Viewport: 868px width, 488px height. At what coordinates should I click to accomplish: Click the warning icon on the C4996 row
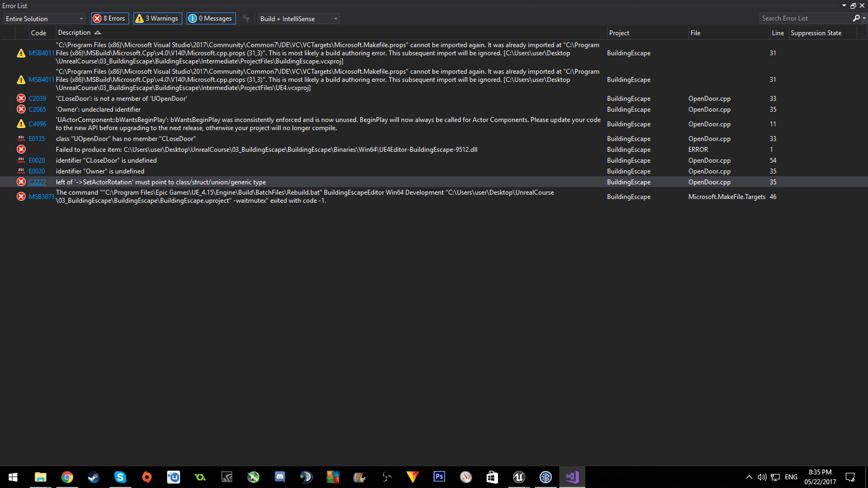click(21, 124)
